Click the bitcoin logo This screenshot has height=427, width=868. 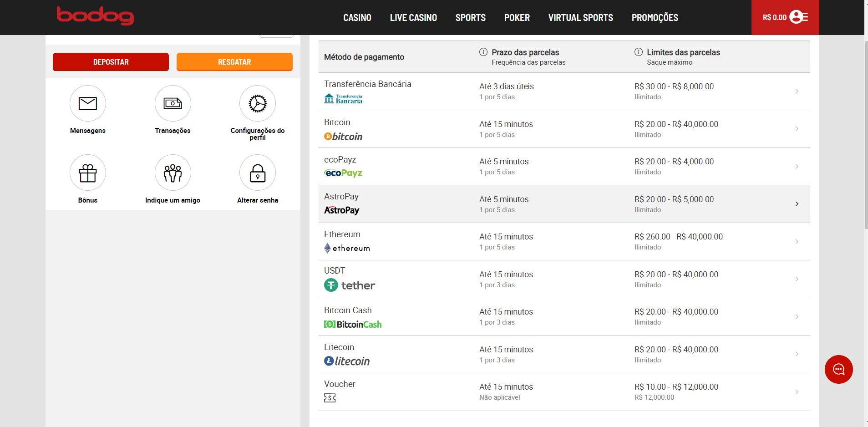point(343,137)
